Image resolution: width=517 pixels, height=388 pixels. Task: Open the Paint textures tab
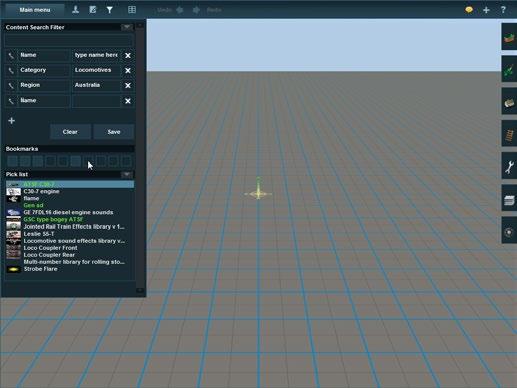(509, 69)
